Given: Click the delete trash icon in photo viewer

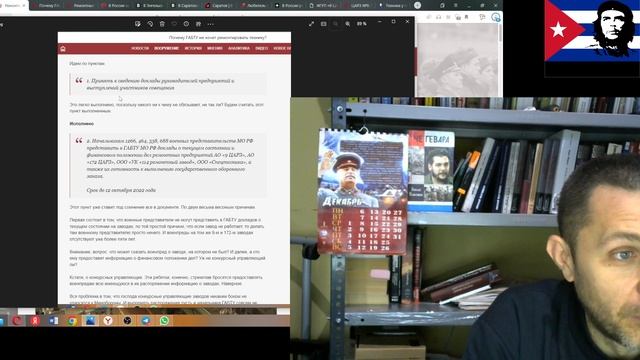Looking at the screenshot, I should coord(162,24).
